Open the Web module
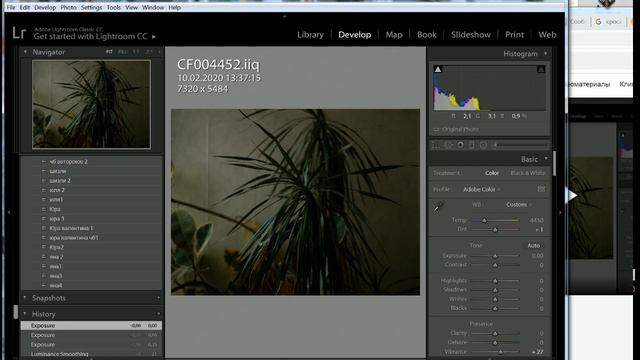 (x=547, y=35)
